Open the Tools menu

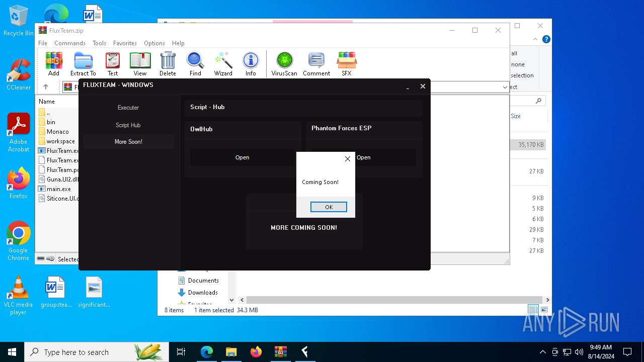coord(99,43)
